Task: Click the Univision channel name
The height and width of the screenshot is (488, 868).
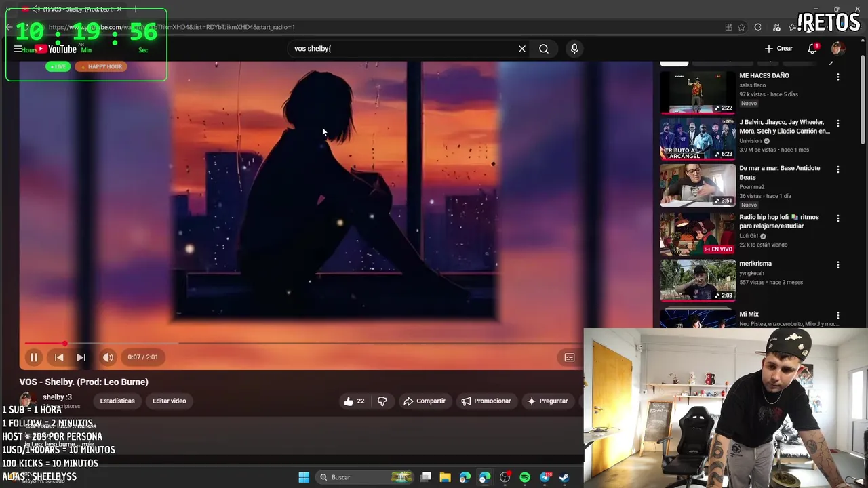Action: pos(751,141)
